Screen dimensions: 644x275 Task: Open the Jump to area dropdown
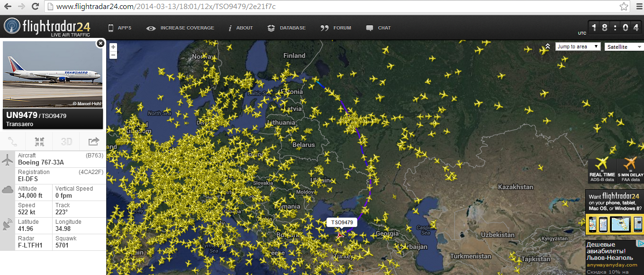click(x=578, y=46)
